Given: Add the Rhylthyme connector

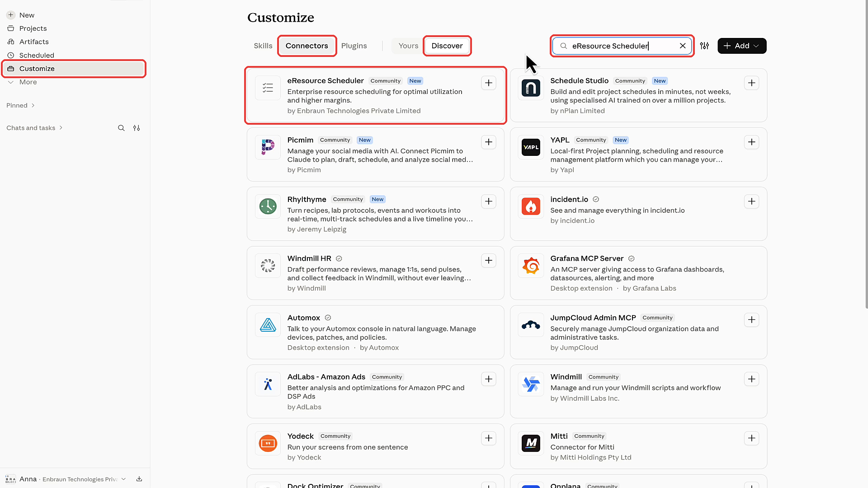Looking at the screenshot, I should pyautogui.click(x=489, y=202).
